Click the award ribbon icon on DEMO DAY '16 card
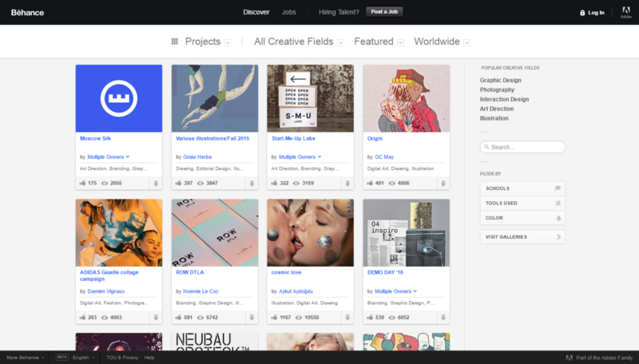Image resolution: width=639 pixels, height=364 pixels. [x=443, y=317]
